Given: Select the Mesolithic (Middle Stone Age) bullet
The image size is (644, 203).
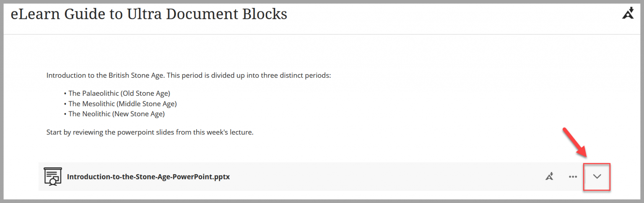Looking at the screenshot, I should click(x=122, y=103).
